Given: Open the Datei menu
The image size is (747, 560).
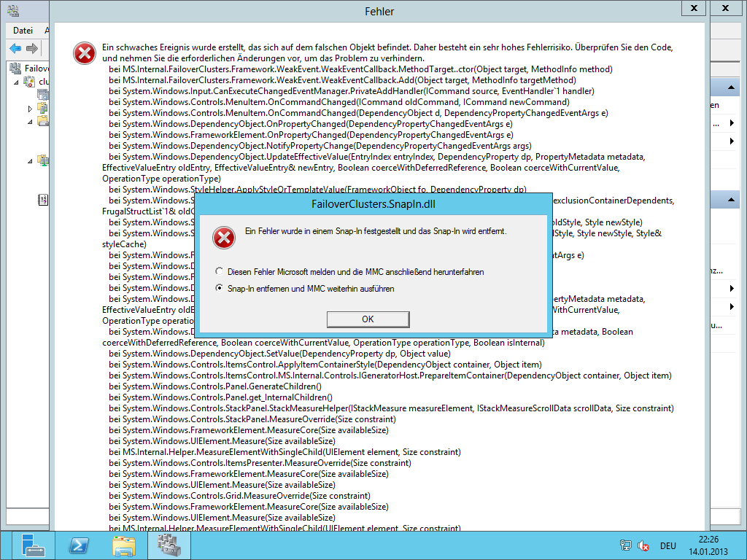Looking at the screenshot, I should click(23, 31).
